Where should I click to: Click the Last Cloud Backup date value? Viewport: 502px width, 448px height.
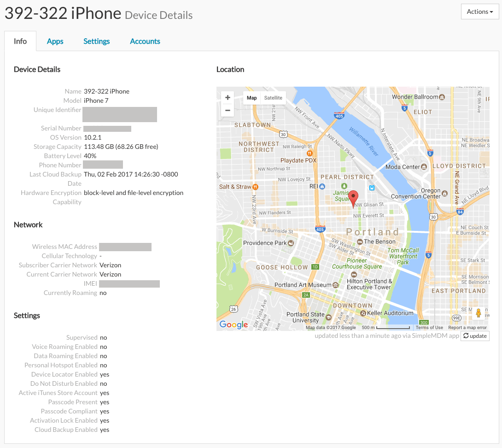pos(131,174)
